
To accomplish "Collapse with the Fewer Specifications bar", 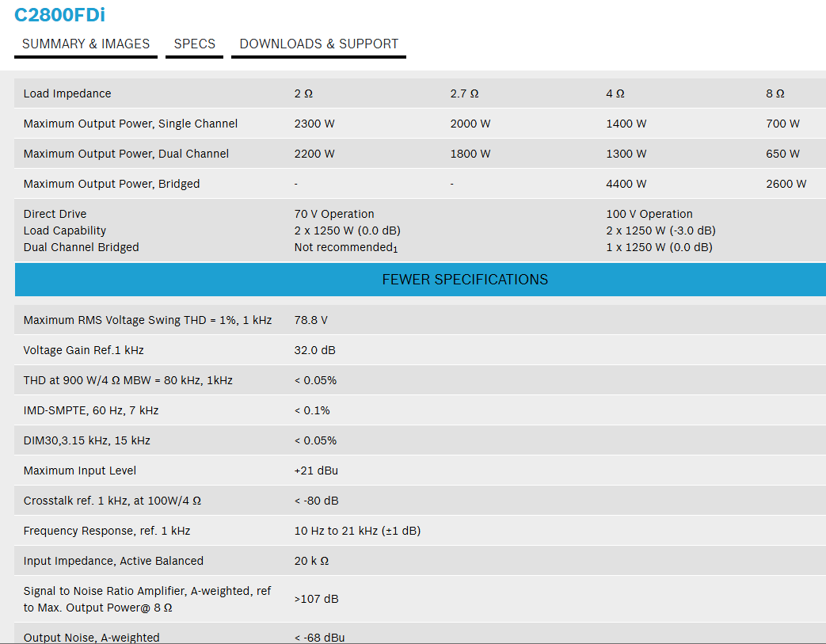I will pos(421,280).
